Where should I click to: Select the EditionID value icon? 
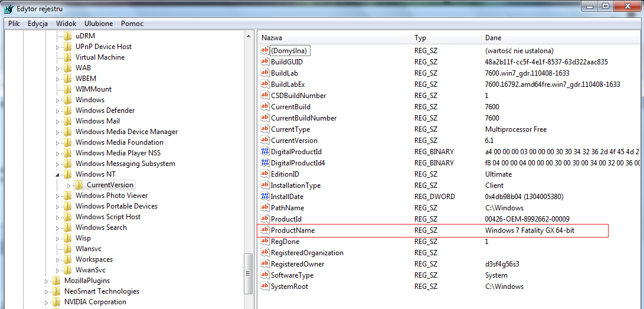[265, 174]
